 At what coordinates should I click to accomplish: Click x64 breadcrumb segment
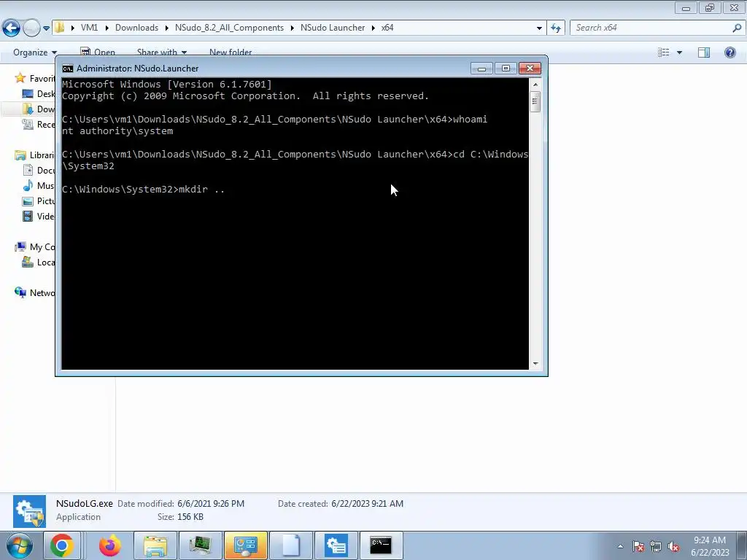387,28
